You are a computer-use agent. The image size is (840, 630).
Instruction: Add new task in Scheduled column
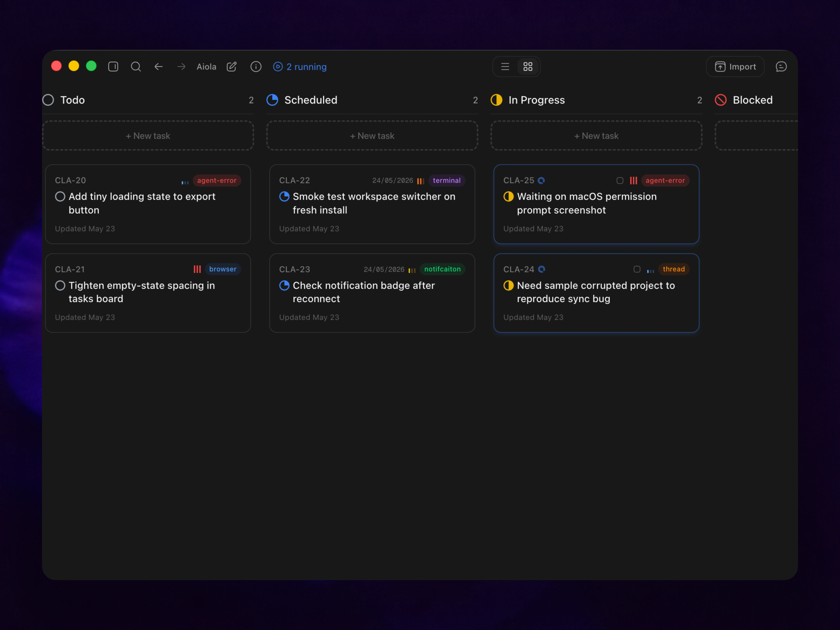[x=372, y=136]
